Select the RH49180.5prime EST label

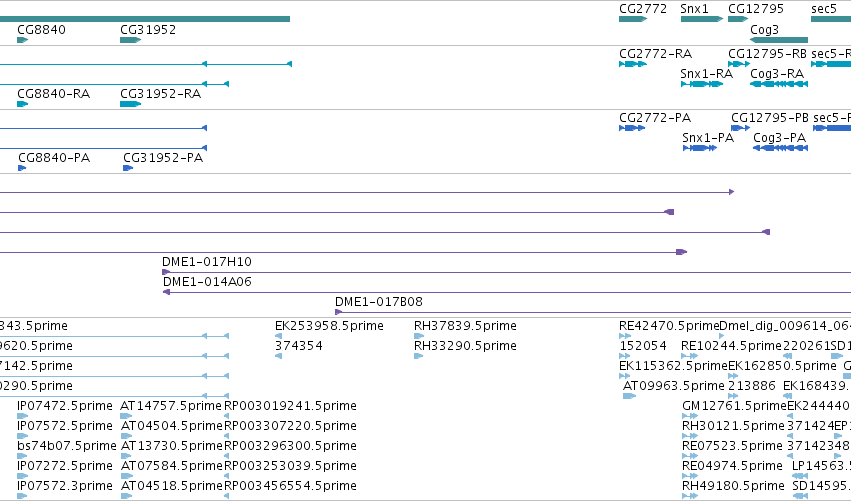click(733, 486)
